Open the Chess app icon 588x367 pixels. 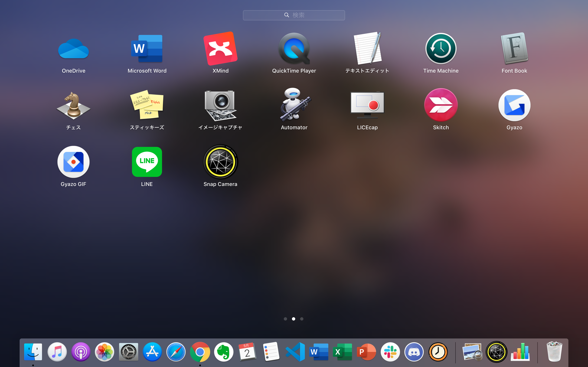[73, 105]
